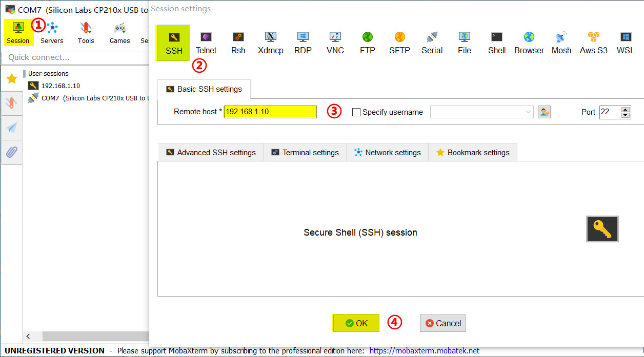
Task: Open the Terminal settings tab
Action: [305, 152]
